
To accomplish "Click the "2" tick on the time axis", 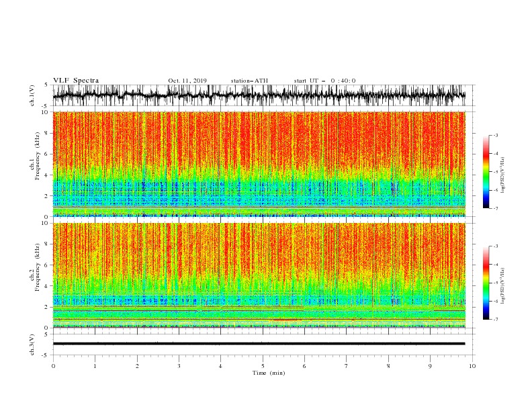I will [137, 366].
